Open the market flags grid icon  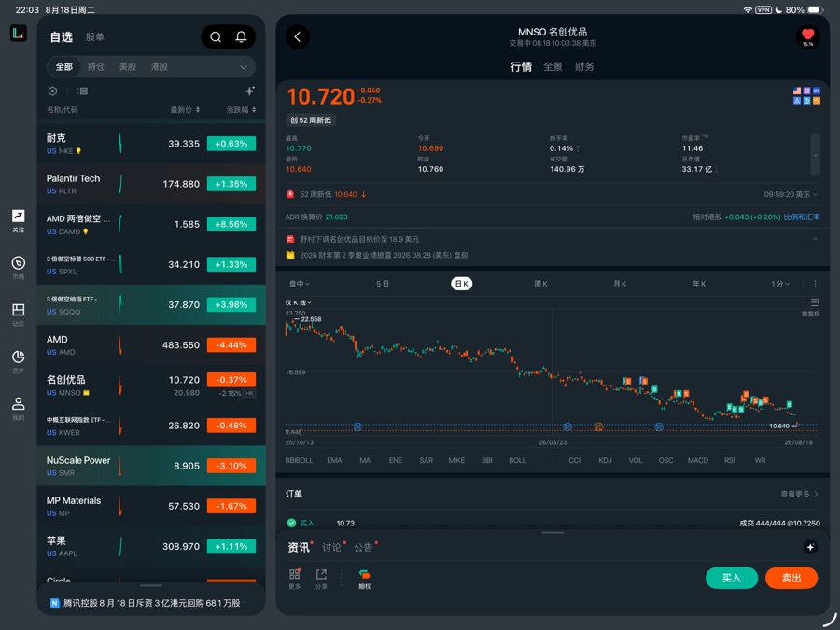click(806, 95)
